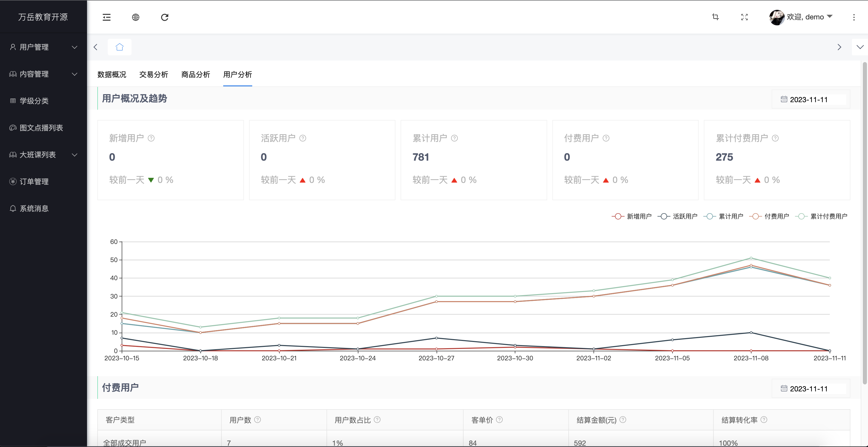This screenshot has width=868, height=447.
Task: Click the crop screenshot icon in header
Action: pos(715,17)
